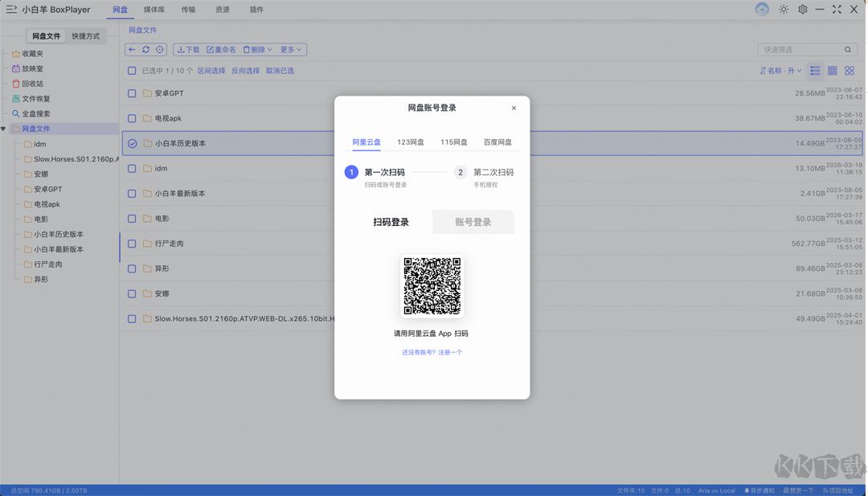The width and height of the screenshot is (868, 496).
Task: Click the 网盘文件 breadcrumb path
Action: (x=143, y=30)
